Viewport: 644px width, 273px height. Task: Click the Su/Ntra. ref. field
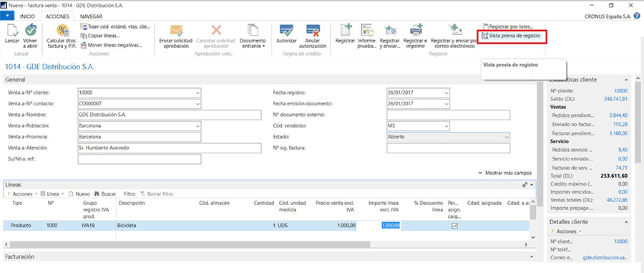(x=140, y=159)
